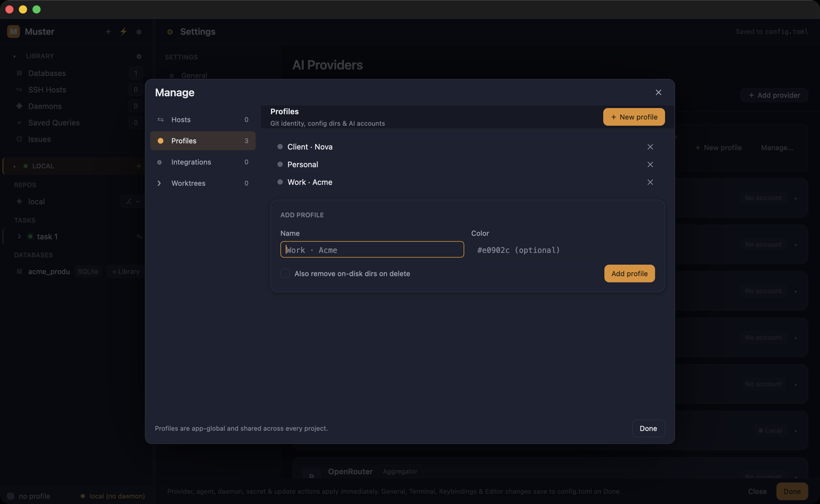Open Databases in the library
The height and width of the screenshot is (504, 820).
pyautogui.click(x=77, y=73)
